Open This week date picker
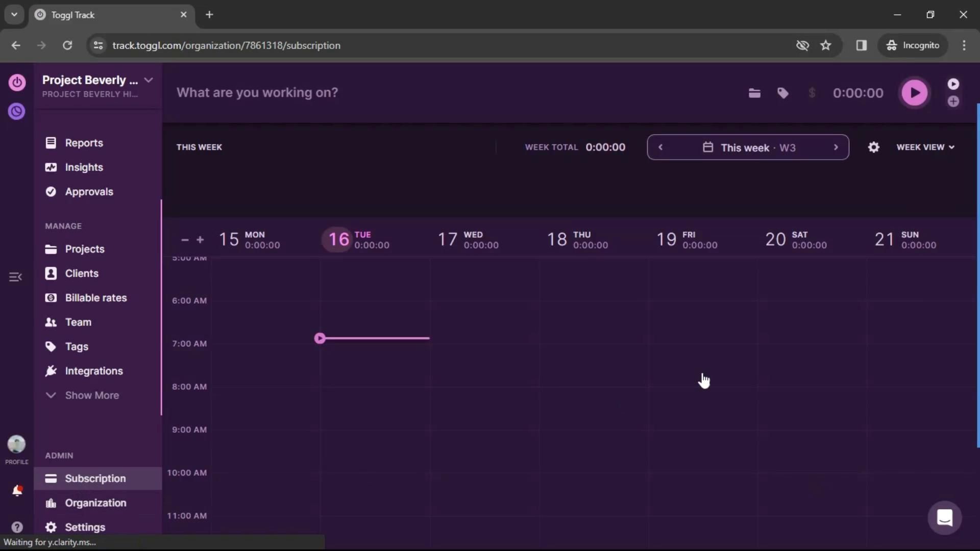Viewport: 980px width, 551px height. tap(748, 147)
